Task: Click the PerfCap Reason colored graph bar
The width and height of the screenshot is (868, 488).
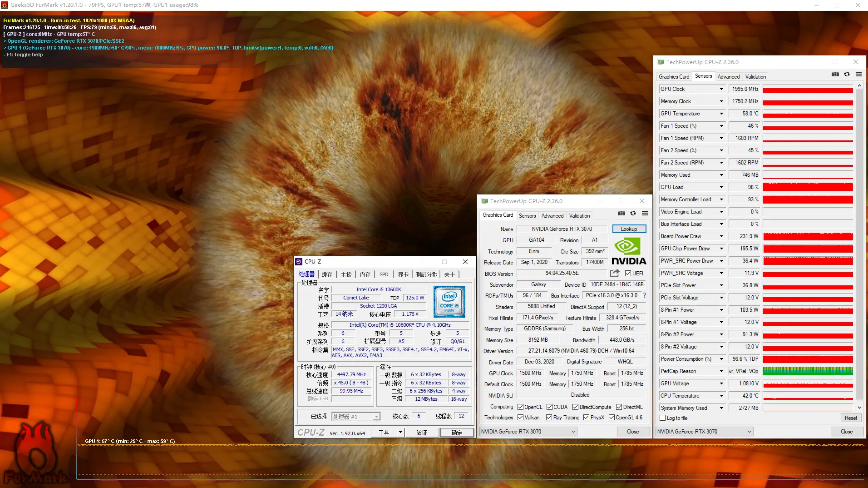Action: [808, 371]
